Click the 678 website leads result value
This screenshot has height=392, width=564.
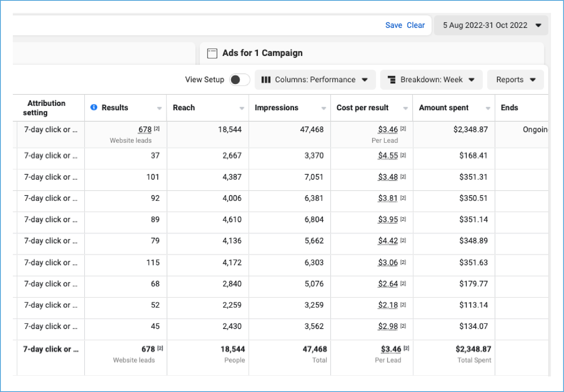pos(145,130)
